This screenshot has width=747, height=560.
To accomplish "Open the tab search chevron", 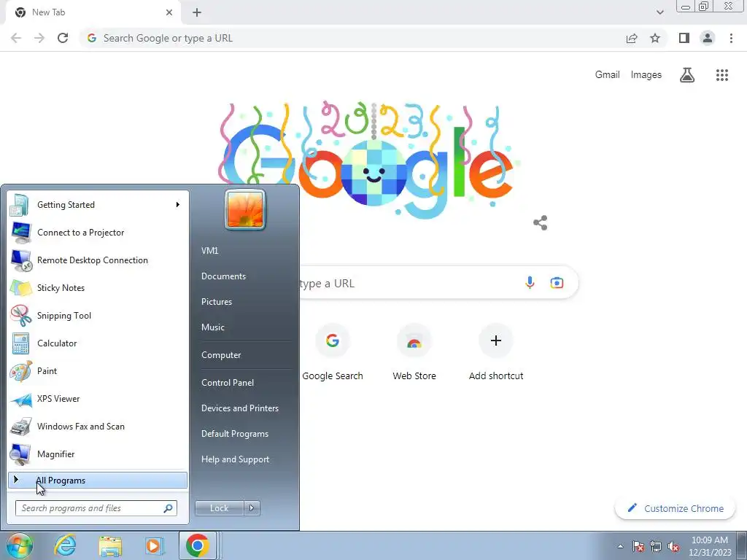I will (x=659, y=12).
